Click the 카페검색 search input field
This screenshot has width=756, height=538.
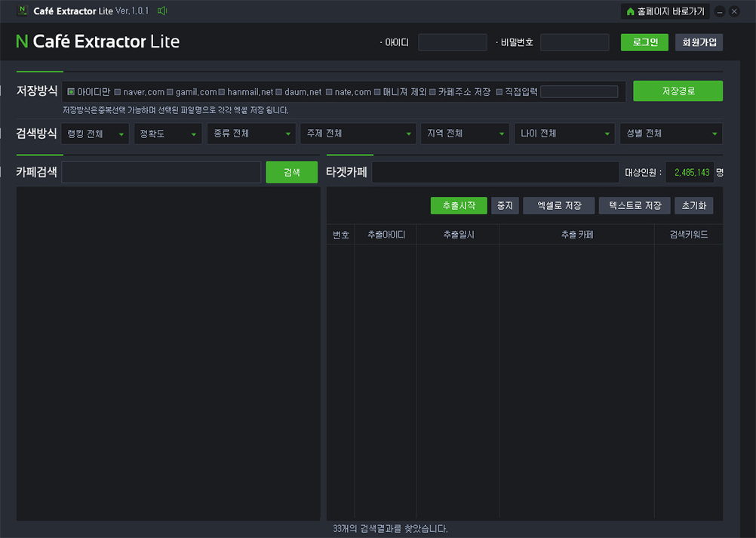click(161, 172)
